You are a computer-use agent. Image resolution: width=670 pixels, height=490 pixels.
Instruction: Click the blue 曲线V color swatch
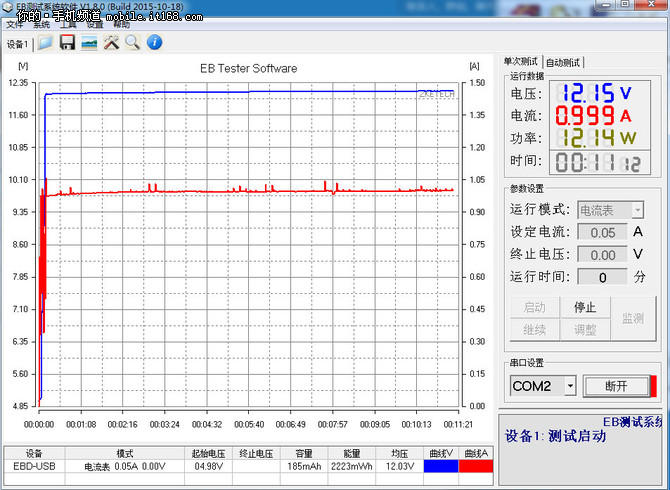pos(441,466)
